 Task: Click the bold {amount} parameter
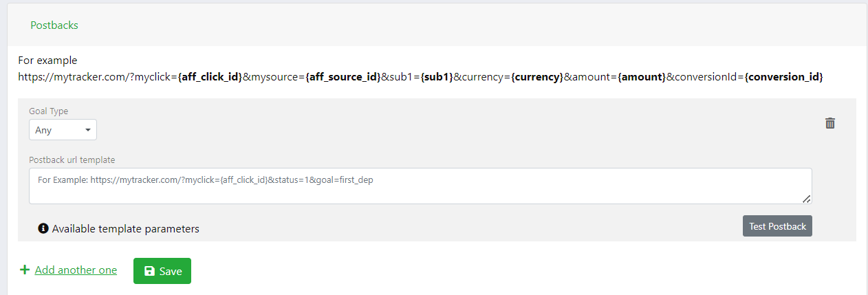642,77
